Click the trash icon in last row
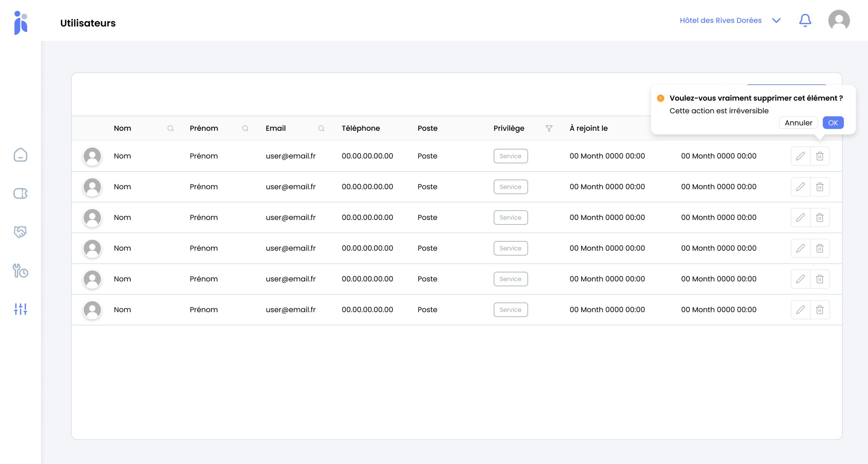 coord(820,310)
